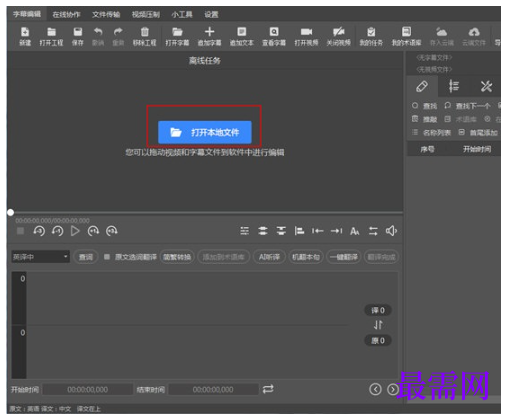This screenshot has height=417, width=508.
Task: Click the font size Aa icon
Action: click(x=355, y=231)
